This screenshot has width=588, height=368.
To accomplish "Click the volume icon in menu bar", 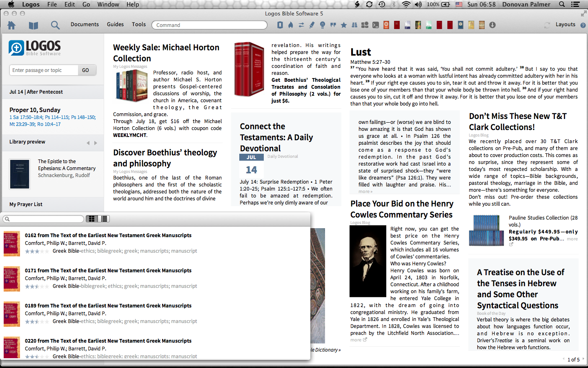I will [x=418, y=4].
